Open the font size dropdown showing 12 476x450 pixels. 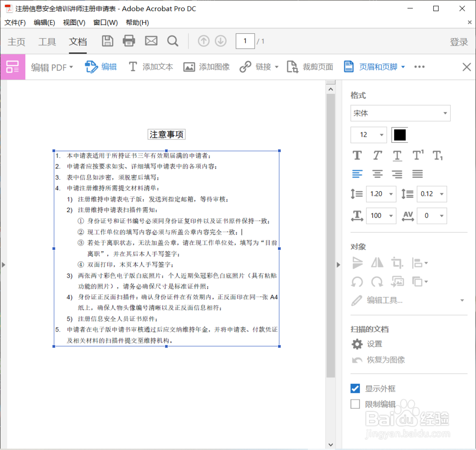point(368,135)
